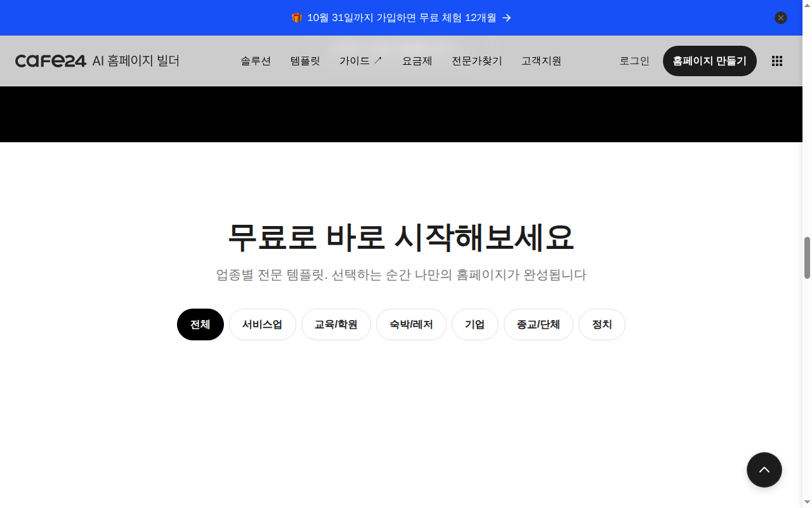
Task: Click the 무료로 바로 시작해보세요 heading
Action: pos(401,237)
